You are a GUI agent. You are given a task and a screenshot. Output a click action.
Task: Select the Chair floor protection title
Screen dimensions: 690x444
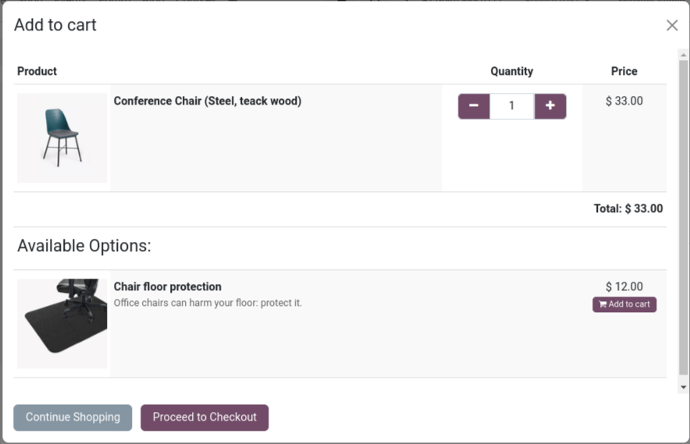click(x=167, y=286)
